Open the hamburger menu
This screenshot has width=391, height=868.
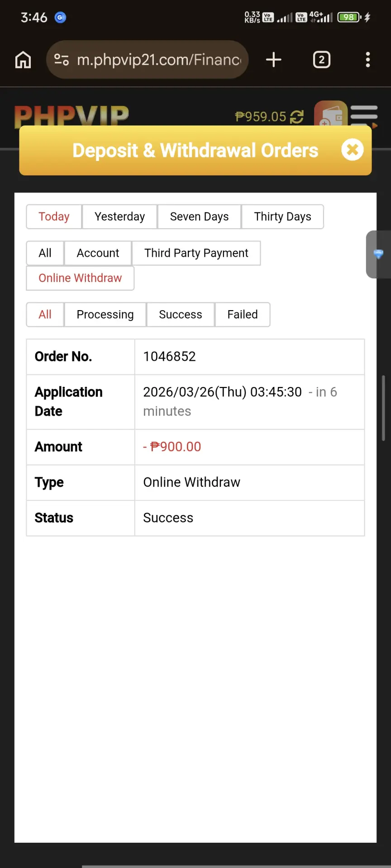pos(364,115)
